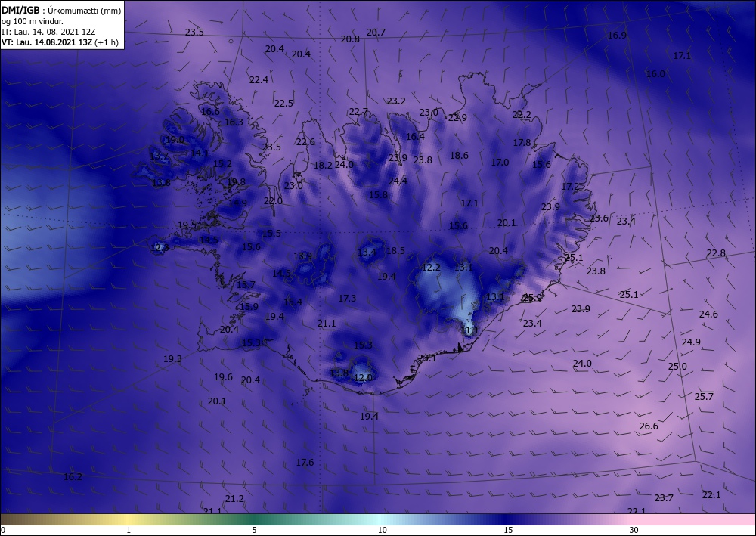Click the map value 23.6
Image resolution: width=756 pixels, height=536 pixels.
point(599,218)
